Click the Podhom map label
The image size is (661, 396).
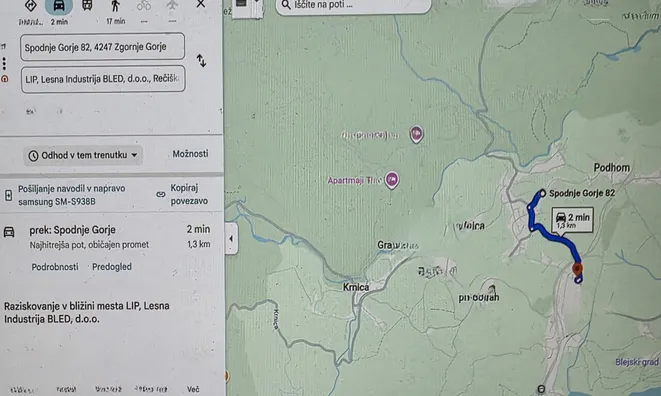[x=612, y=168]
